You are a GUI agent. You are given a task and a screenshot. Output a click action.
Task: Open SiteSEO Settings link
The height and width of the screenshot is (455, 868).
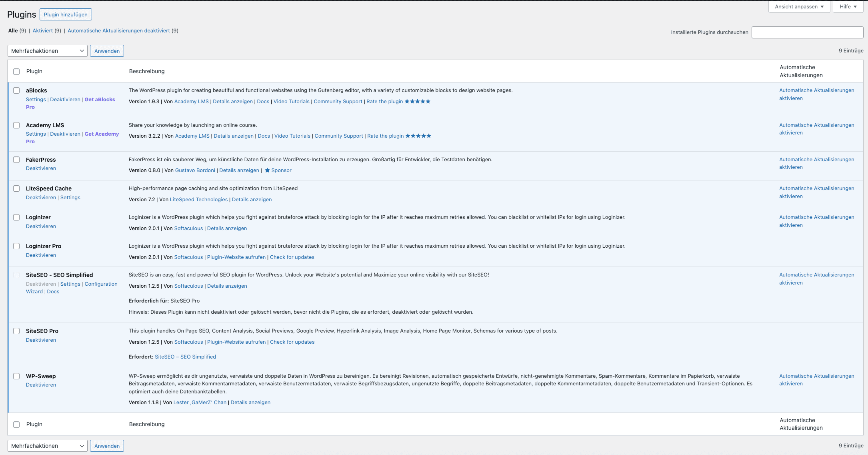pos(70,284)
